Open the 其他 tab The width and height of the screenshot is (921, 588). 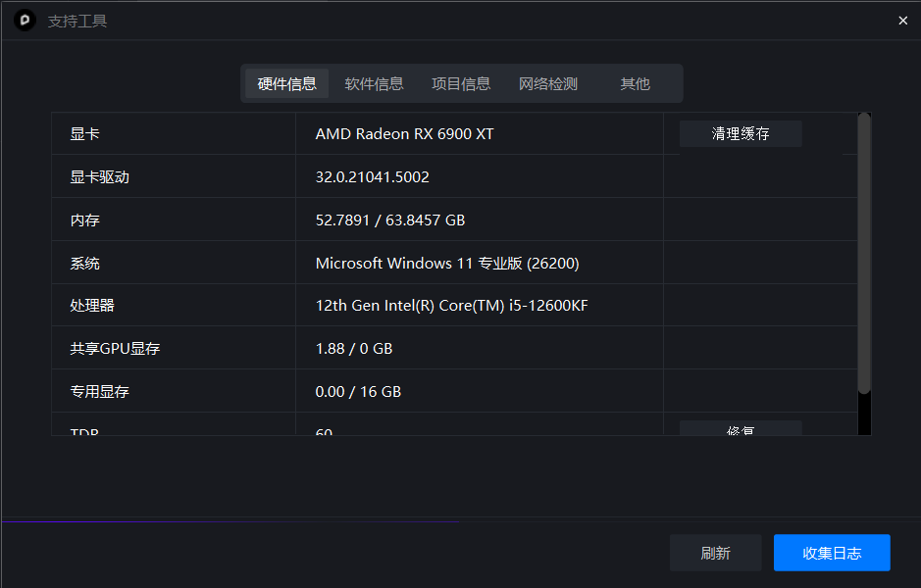click(635, 84)
